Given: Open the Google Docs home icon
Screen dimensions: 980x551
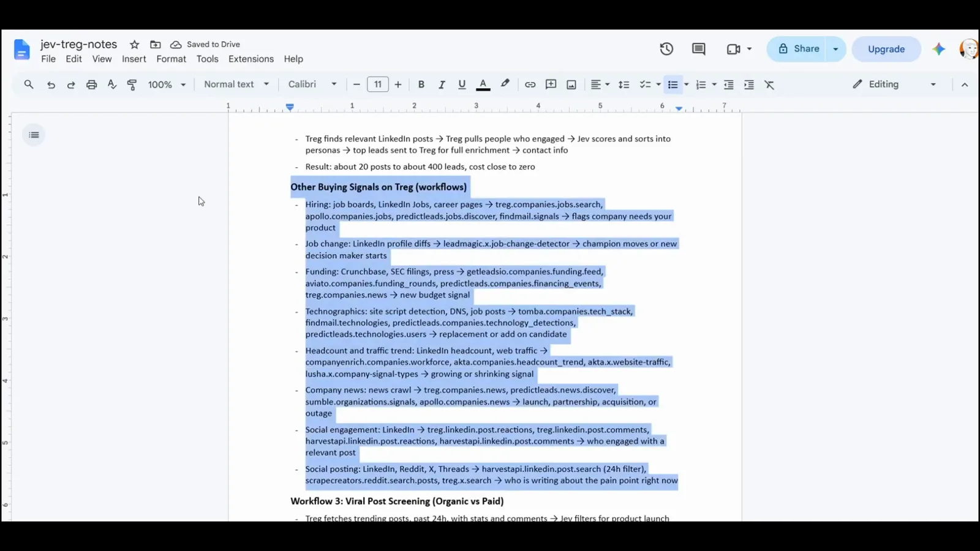Looking at the screenshot, I should tap(21, 50).
